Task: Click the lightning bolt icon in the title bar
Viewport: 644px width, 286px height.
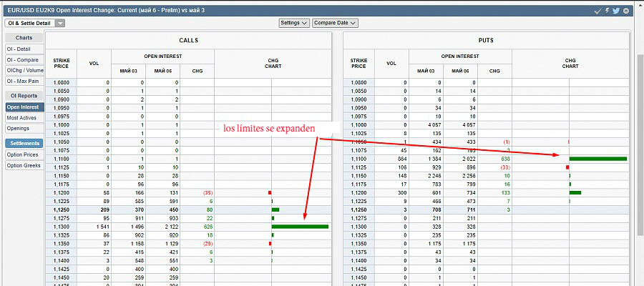Action: (x=608, y=11)
